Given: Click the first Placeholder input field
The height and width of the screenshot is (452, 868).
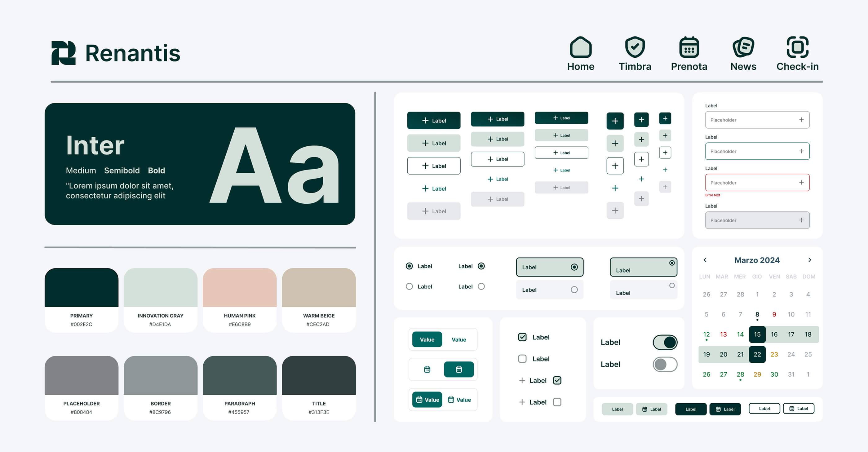Looking at the screenshot, I should [x=757, y=120].
